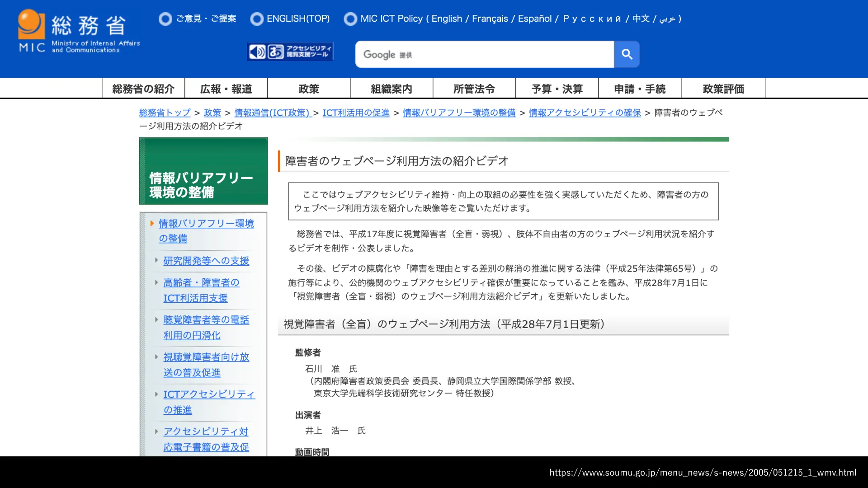Click the 総務省トップ breadcrumb link

[x=165, y=113]
